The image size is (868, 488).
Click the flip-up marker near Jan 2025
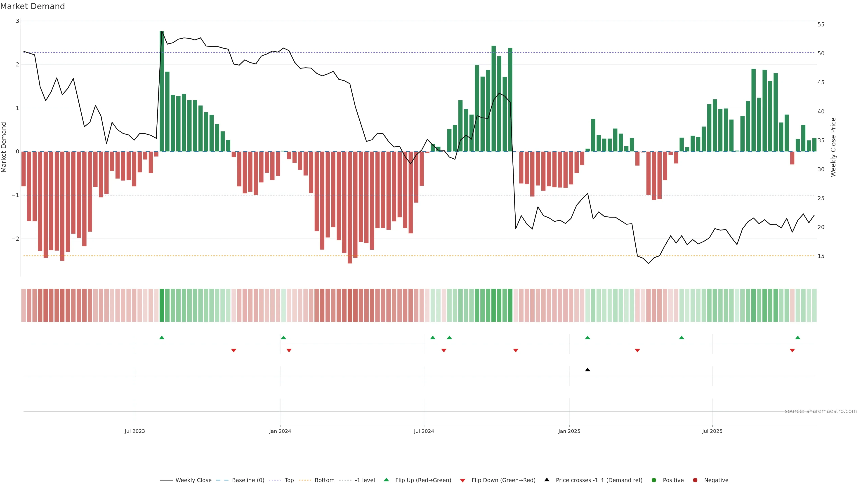587,338
